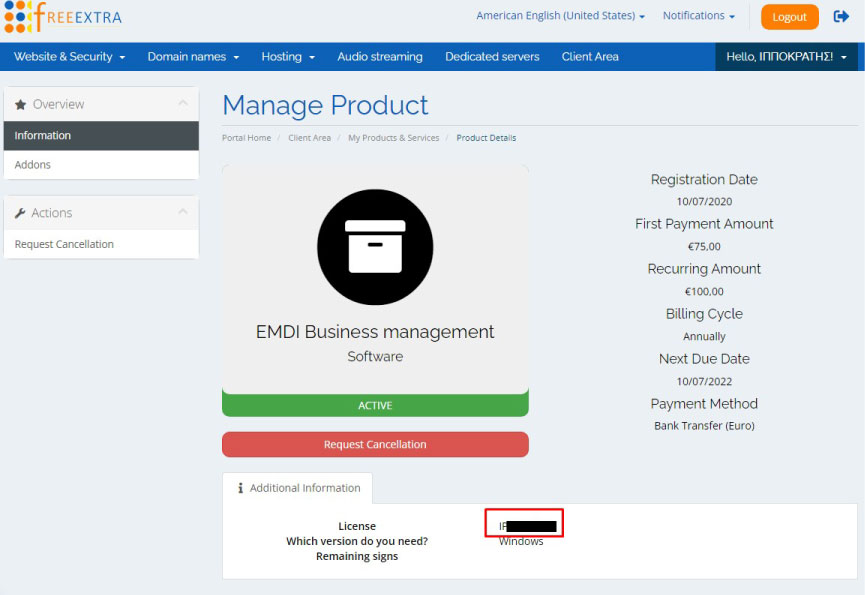Click the red Request Cancellation button
This screenshot has height=595, width=865.
[x=375, y=444]
